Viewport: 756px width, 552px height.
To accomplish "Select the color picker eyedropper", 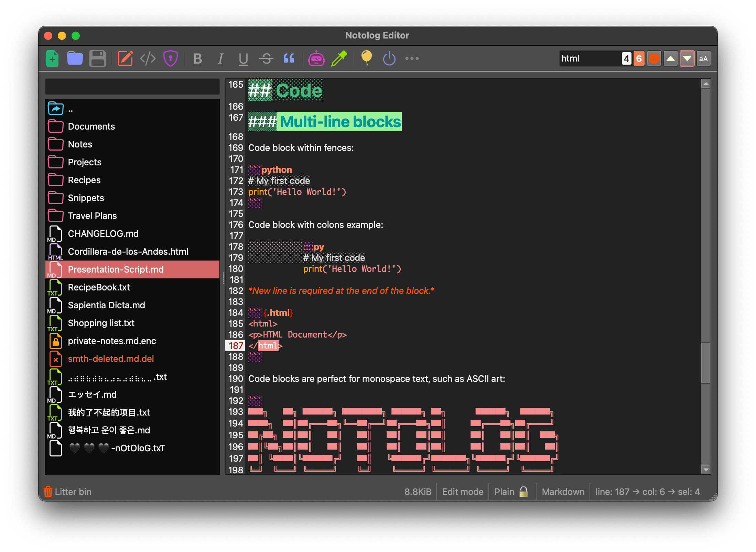I will click(339, 58).
